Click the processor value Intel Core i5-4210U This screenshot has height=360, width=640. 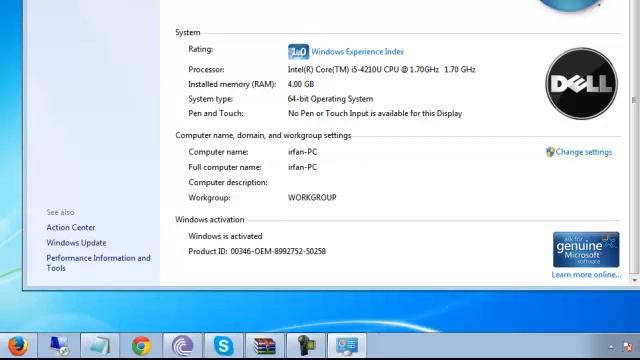(x=382, y=69)
